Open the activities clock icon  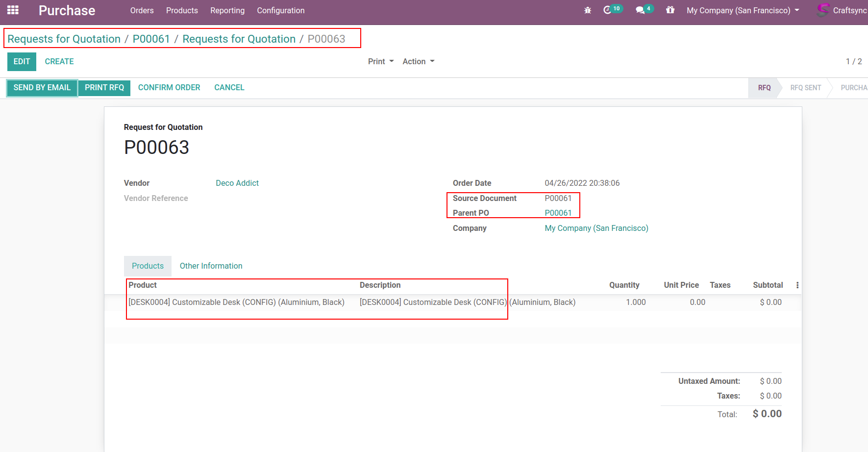coord(608,10)
